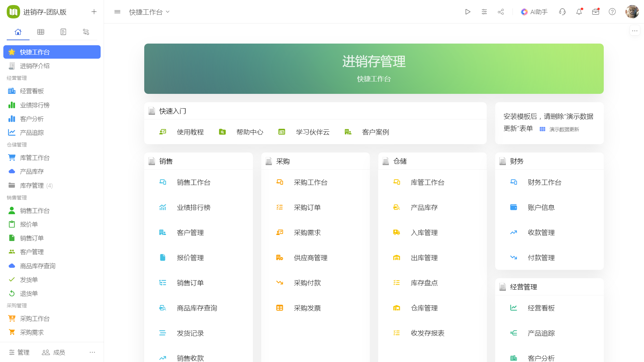Click the 演示数据更新 link

[564, 129]
